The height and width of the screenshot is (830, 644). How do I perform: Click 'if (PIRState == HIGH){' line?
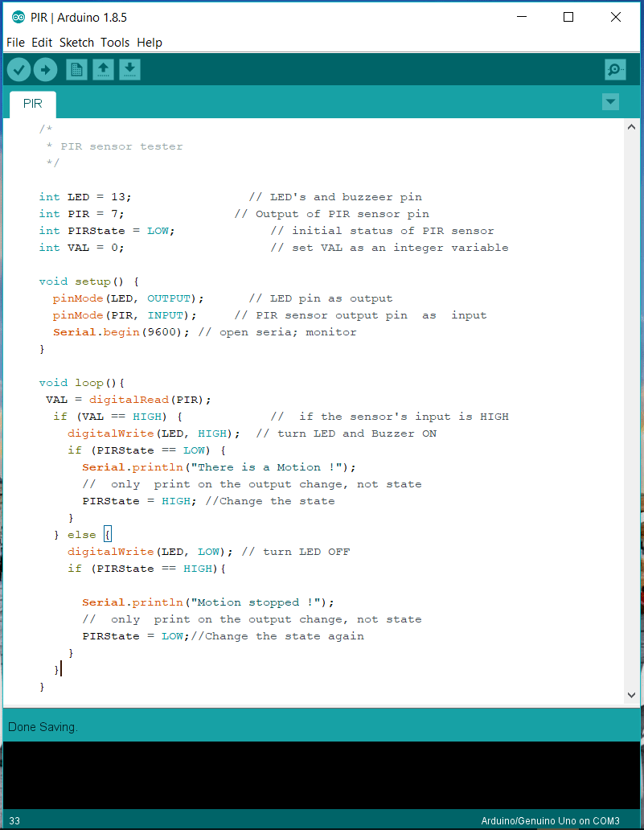tap(146, 569)
